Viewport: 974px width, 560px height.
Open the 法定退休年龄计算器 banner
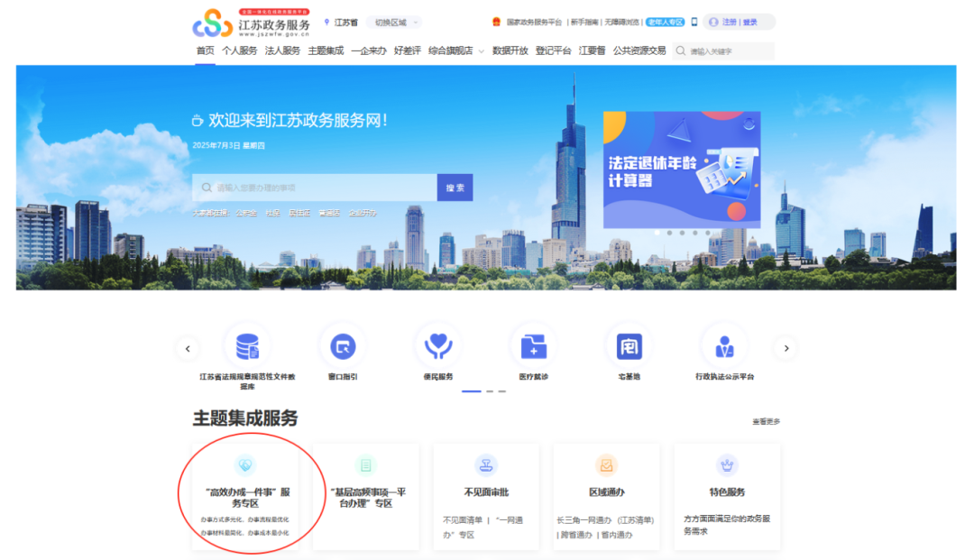click(x=682, y=170)
